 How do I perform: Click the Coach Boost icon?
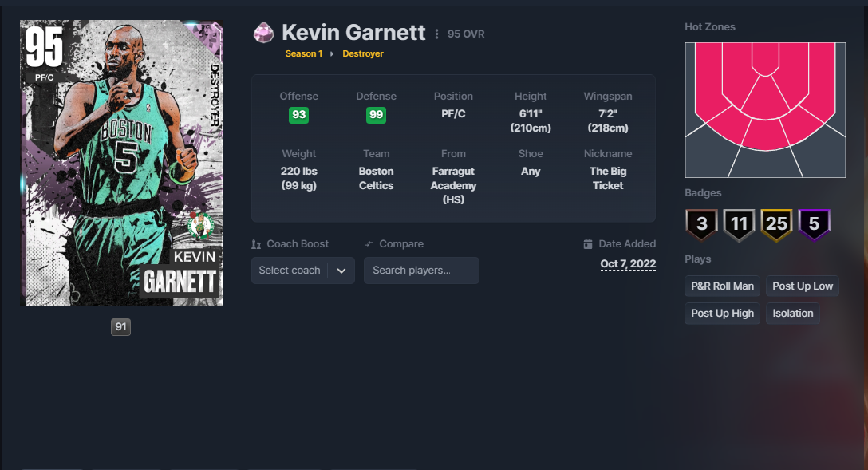256,244
